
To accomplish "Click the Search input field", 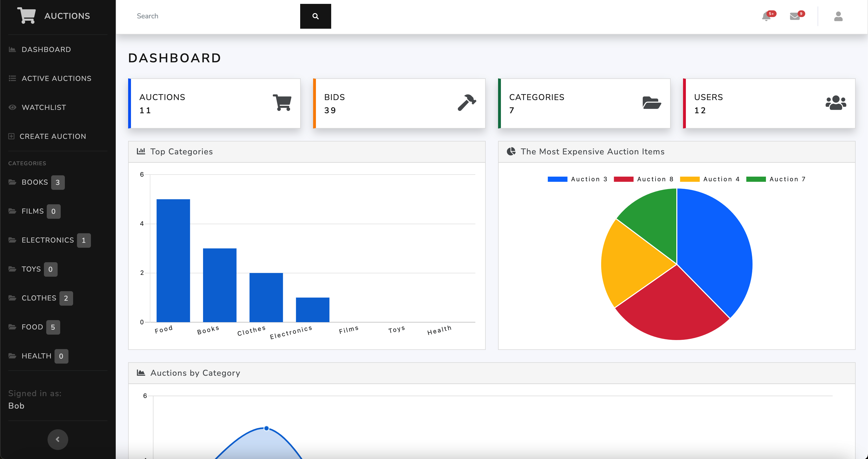I will (x=214, y=16).
